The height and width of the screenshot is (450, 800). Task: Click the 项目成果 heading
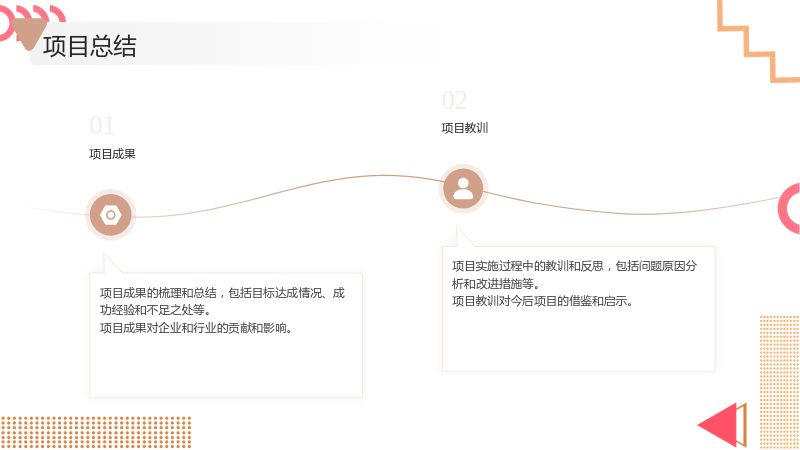(112, 154)
